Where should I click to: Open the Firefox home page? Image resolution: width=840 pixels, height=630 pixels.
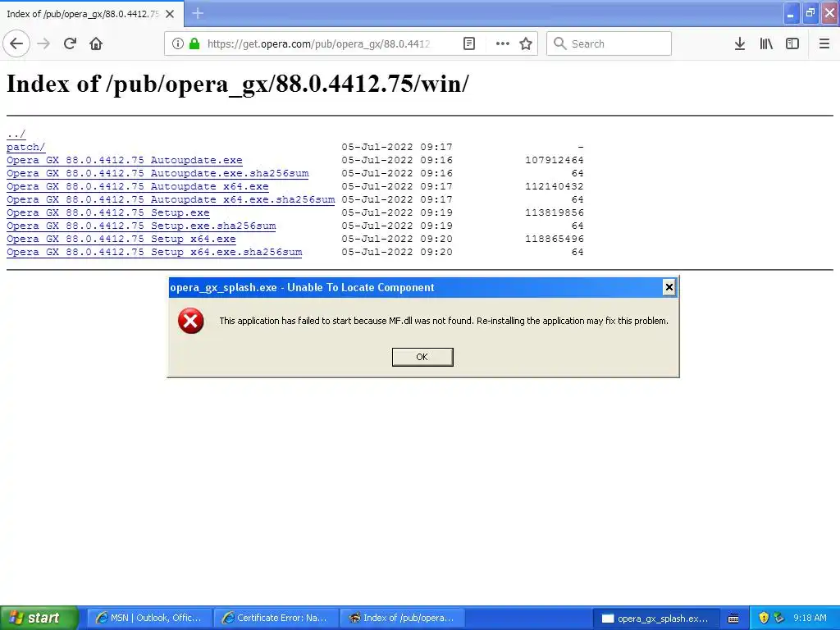pyautogui.click(x=96, y=43)
